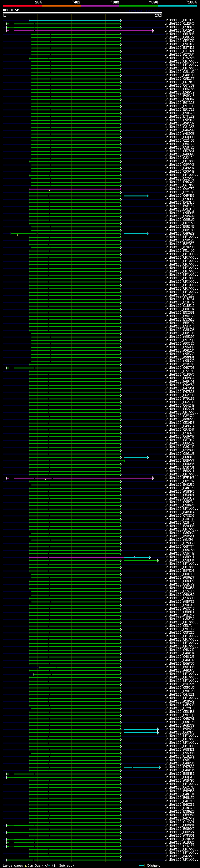Screen dimensions: 200x868
Task: Select the UniRef100_B9PXE4 label
Action: click(x=179, y=729)
